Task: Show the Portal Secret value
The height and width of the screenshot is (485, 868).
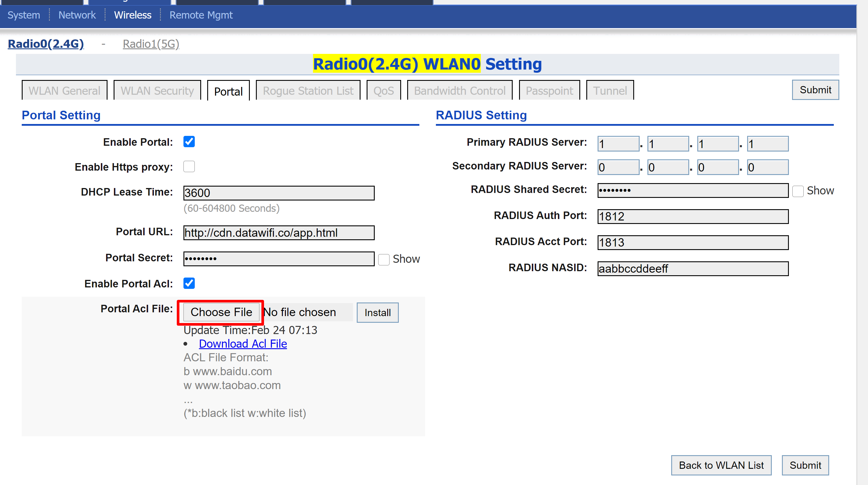Action: coord(383,259)
